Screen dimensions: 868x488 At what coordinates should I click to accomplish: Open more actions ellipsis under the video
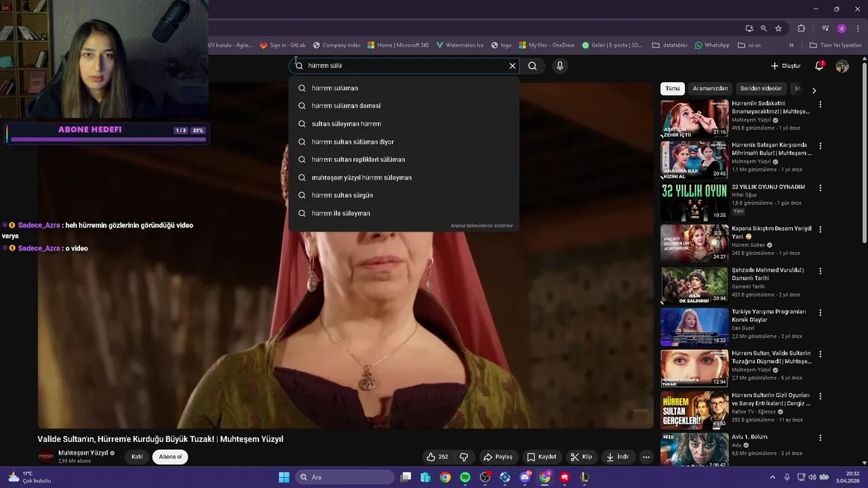[x=646, y=457]
